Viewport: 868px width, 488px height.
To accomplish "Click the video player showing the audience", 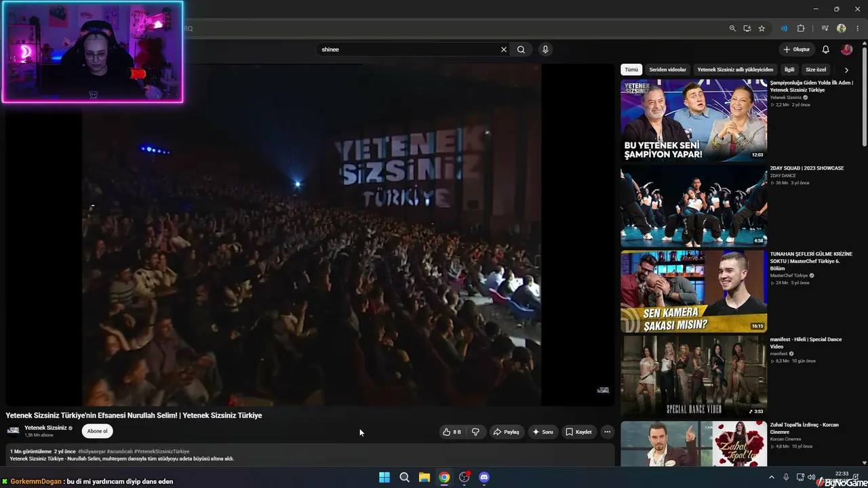I will pyautogui.click(x=311, y=235).
